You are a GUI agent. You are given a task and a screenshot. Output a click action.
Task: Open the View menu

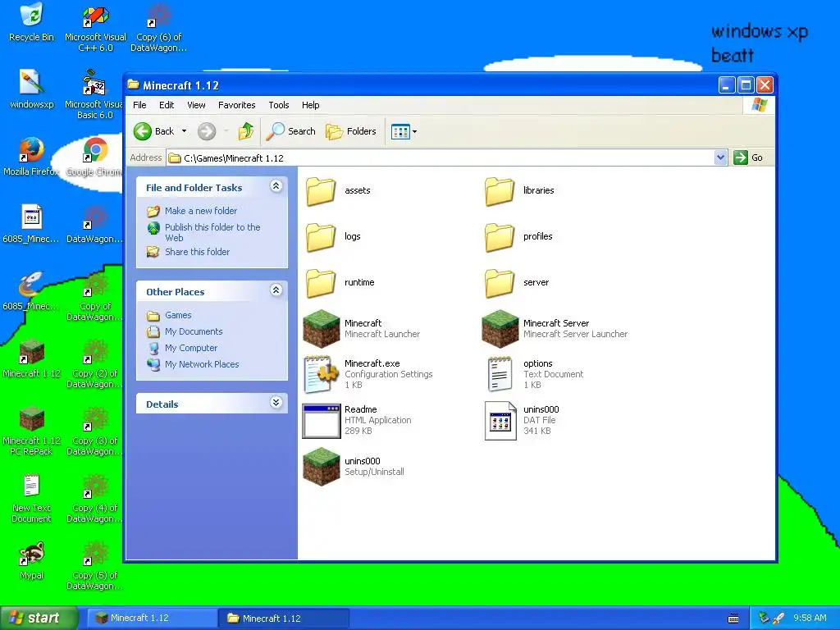point(196,105)
